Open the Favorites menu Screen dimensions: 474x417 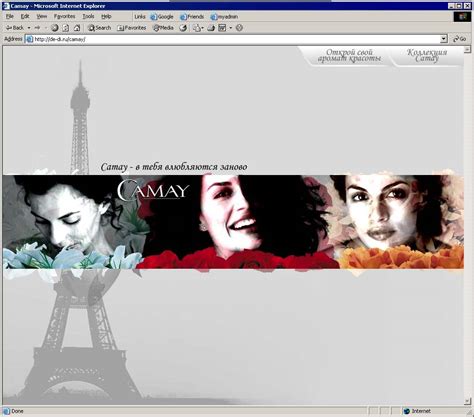(64, 16)
